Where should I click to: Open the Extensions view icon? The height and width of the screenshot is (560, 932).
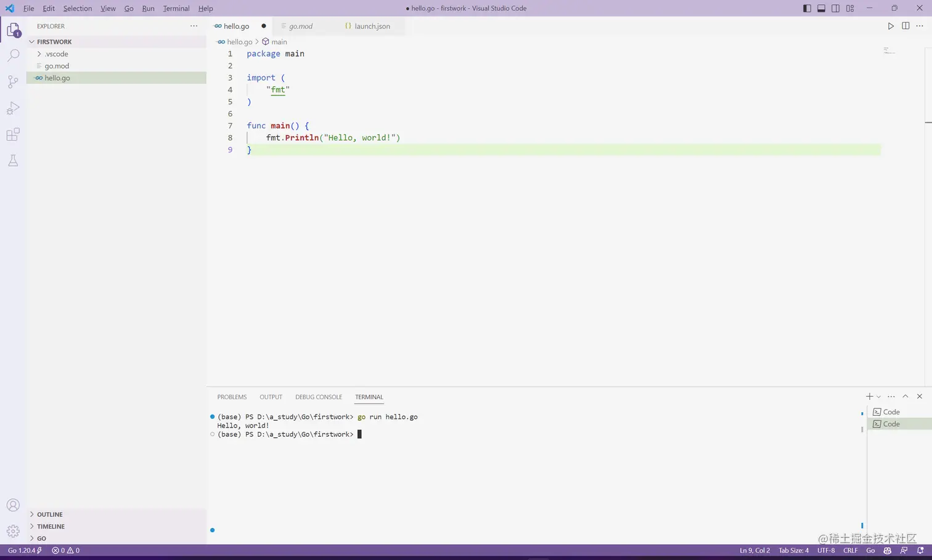13,134
